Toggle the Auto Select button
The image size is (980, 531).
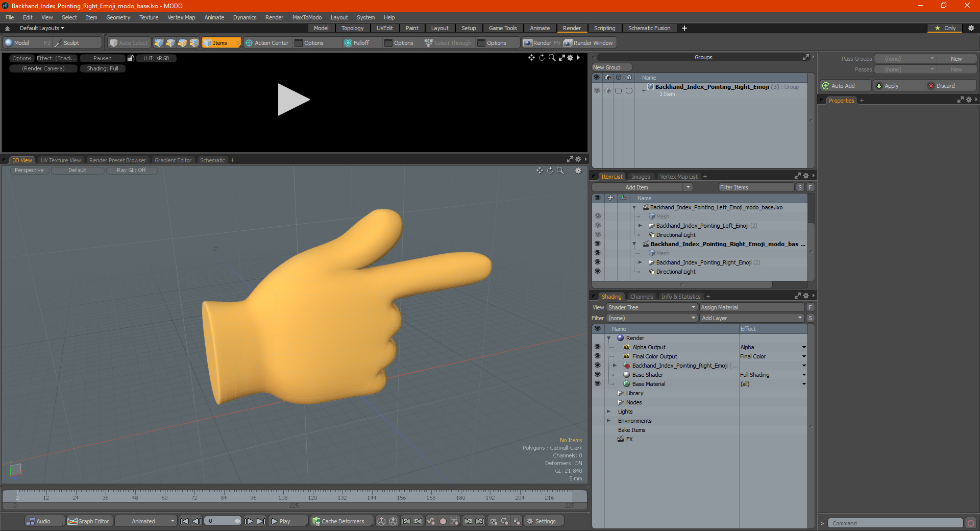[129, 43]
